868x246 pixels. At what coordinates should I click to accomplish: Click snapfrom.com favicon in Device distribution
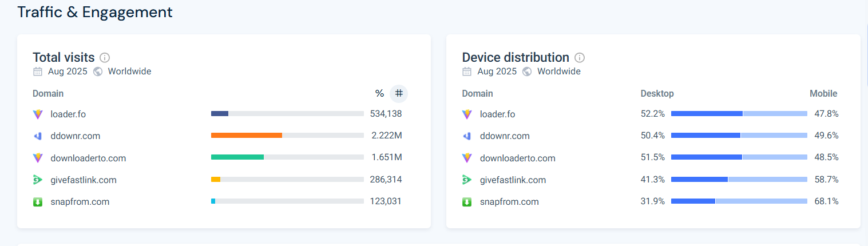pos(467,202)
